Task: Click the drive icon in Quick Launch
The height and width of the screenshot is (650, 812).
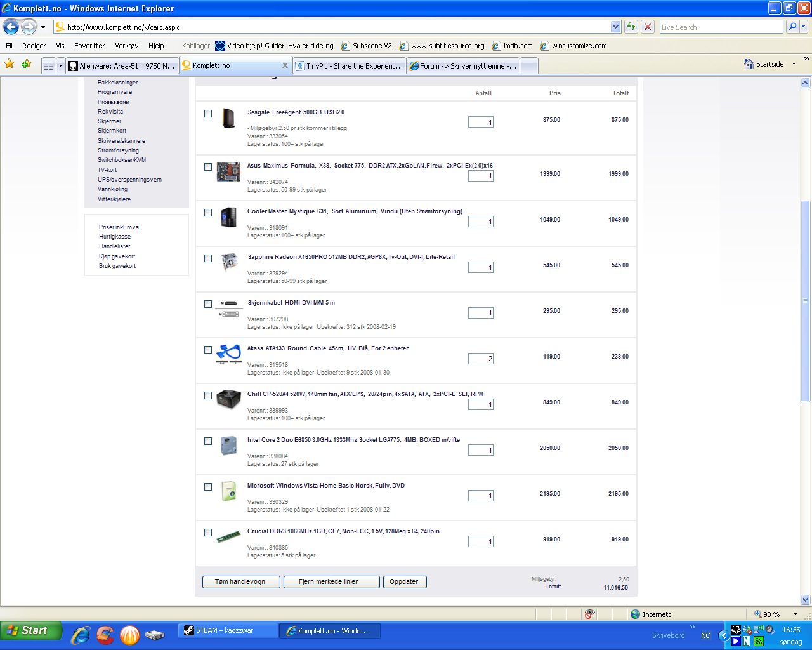Action: (x=154, y=634)
